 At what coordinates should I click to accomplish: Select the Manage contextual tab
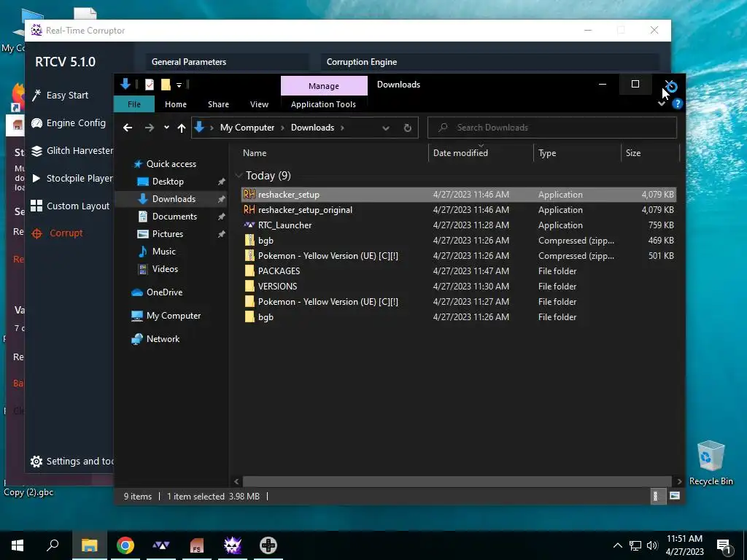coord(324,86)
